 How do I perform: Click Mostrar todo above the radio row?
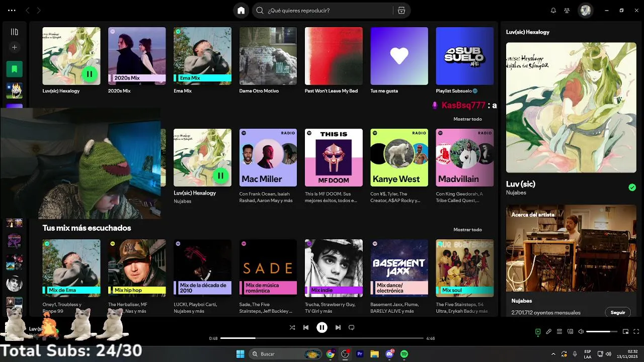[467, 119]
